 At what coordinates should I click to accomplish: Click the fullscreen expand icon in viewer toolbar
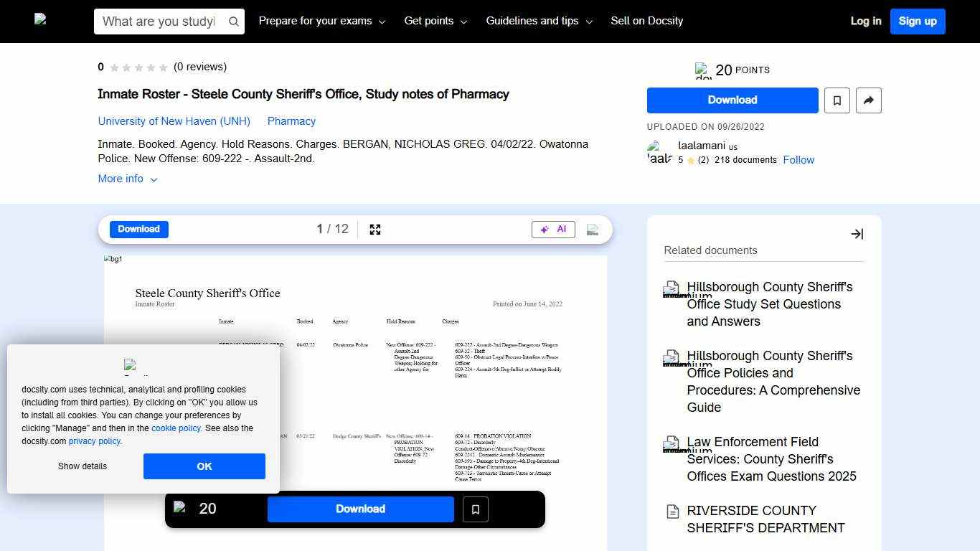[x=375, y=230]
